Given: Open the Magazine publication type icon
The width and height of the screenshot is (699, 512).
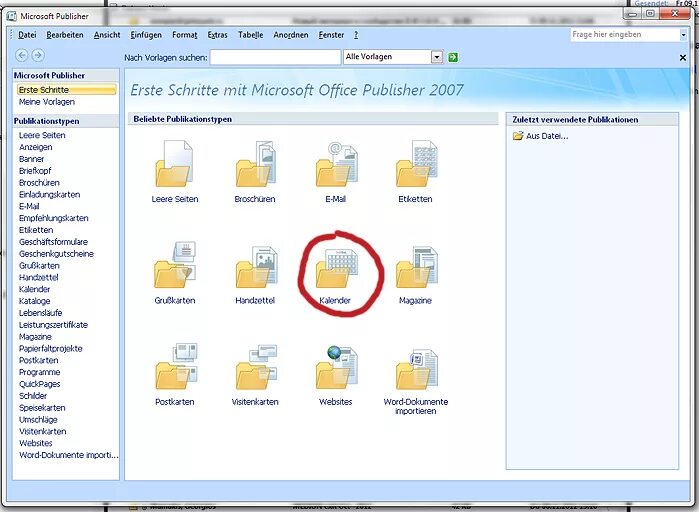Looking at the screenshot, I should [x=416, y=266].
